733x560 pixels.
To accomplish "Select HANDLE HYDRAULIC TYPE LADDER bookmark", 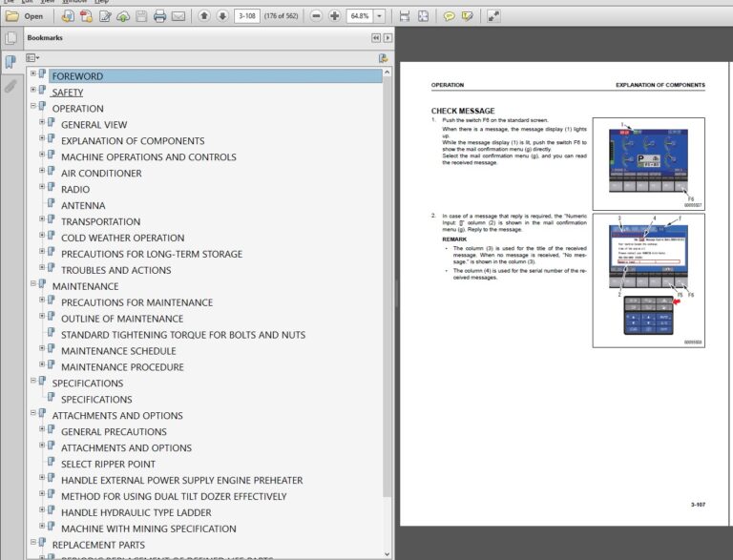I will coord(136,513).
